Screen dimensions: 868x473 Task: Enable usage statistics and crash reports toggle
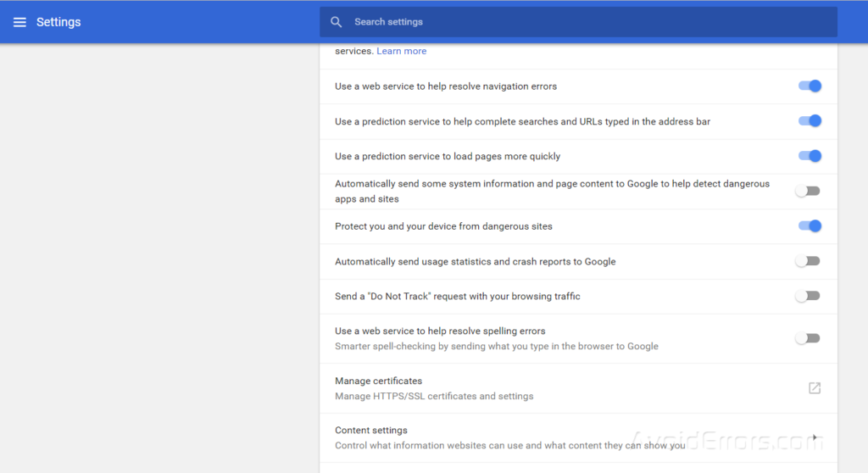pyautogui.click(x=808, y=261)
